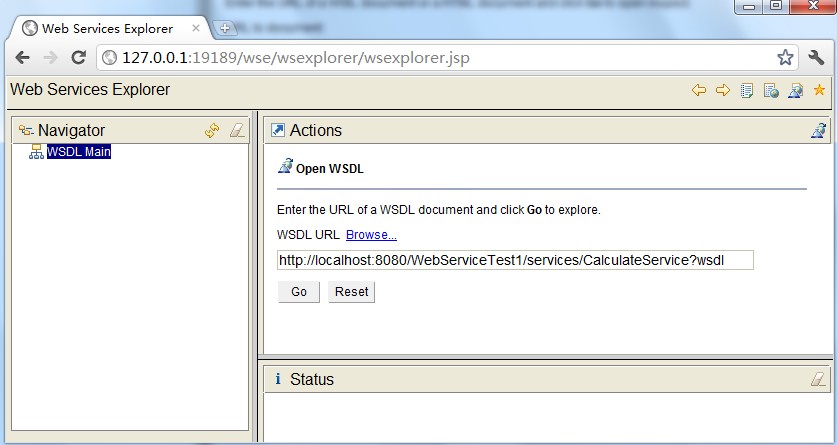Click the Open WSDL heading text
The width and height of the screenshot is (837, 445).
pos(330,169)
